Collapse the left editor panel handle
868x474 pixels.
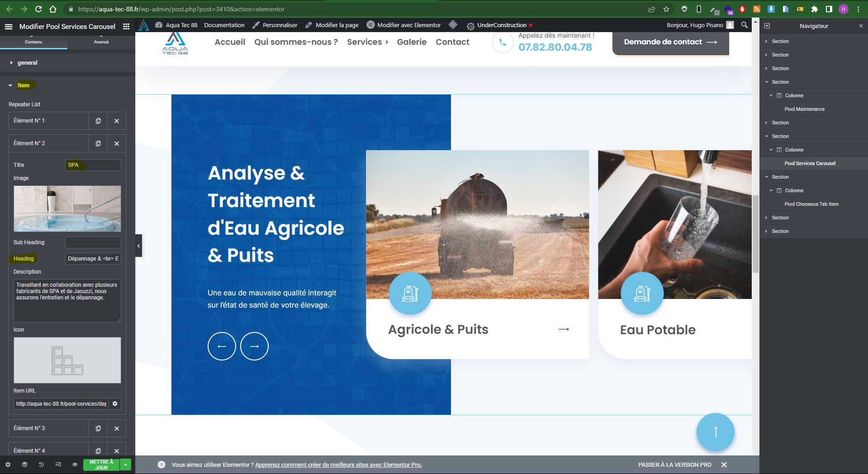point(139,246)
